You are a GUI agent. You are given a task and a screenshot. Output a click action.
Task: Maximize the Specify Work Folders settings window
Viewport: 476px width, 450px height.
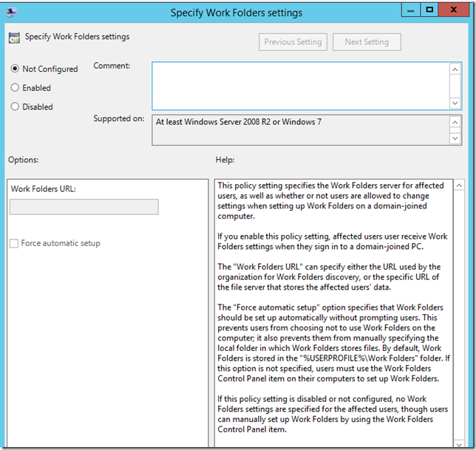[x=429, y=10]
